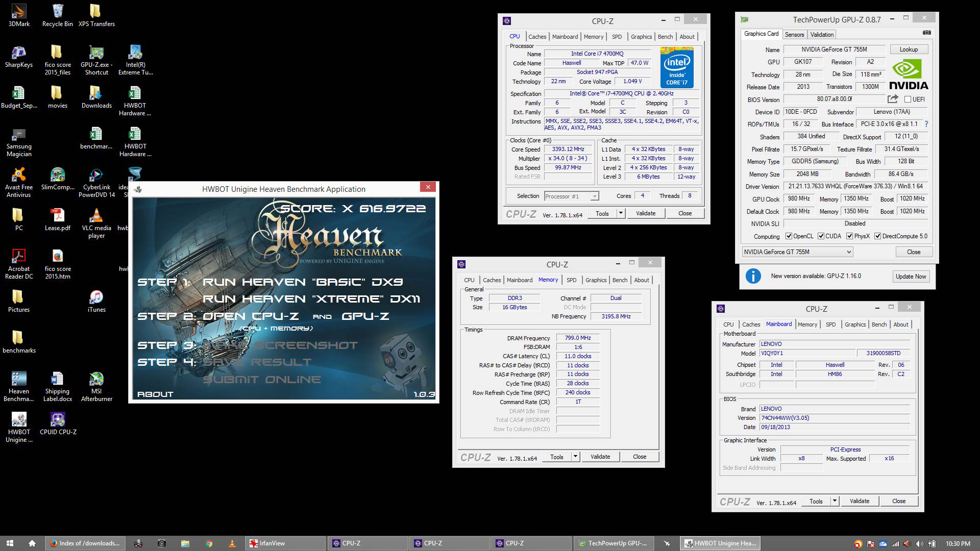Click RUN HEAVEN "BASIC" DX9 in HWBOT

pos(303,282)
